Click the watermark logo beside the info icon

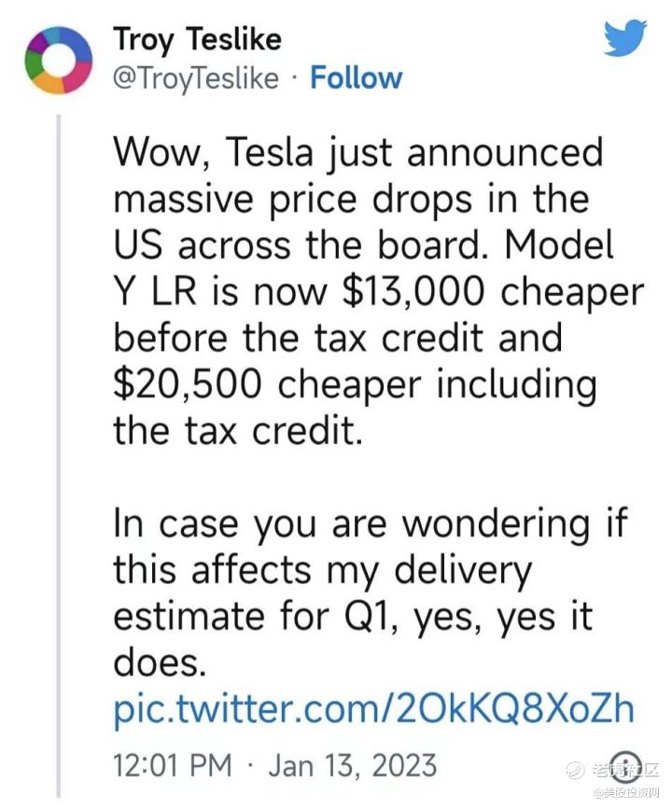pyautogui.click(x=575, y=771)
